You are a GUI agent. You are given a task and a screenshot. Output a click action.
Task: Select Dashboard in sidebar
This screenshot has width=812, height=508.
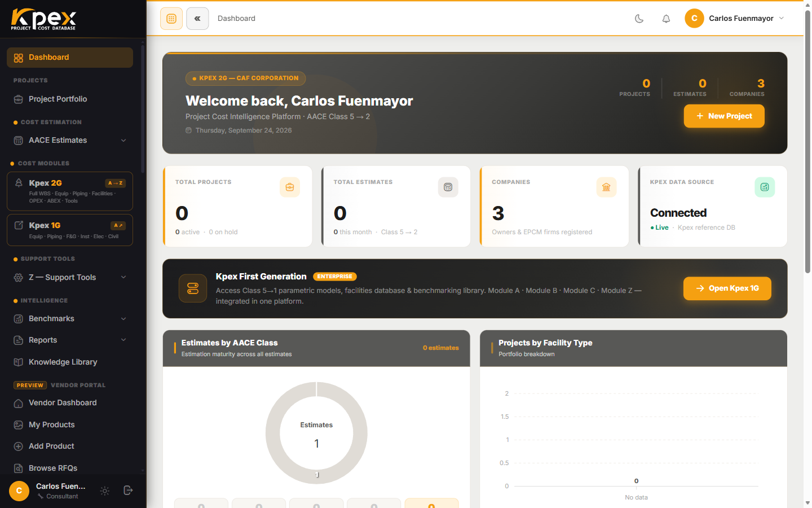coord(70,58)
